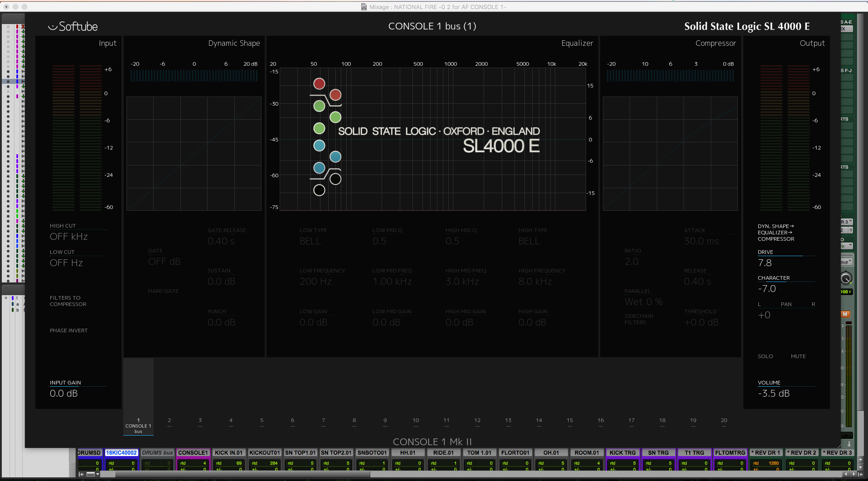Toggle Phase Invert on input

coord(69,330)
